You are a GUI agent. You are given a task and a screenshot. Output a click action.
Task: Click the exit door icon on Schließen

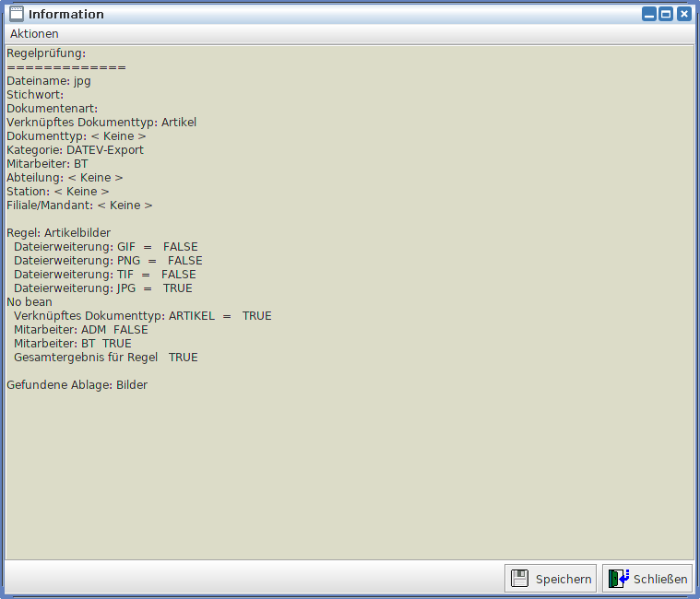coord(618,579)
